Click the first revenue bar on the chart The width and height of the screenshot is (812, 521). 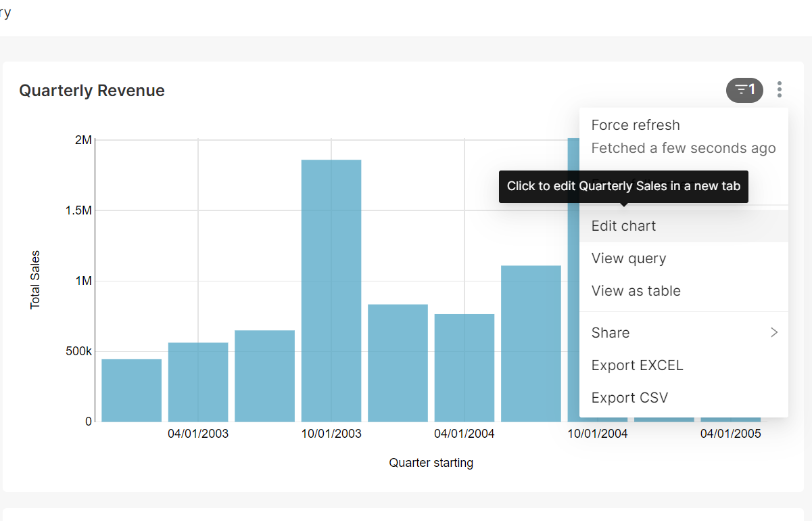point(130,389)
